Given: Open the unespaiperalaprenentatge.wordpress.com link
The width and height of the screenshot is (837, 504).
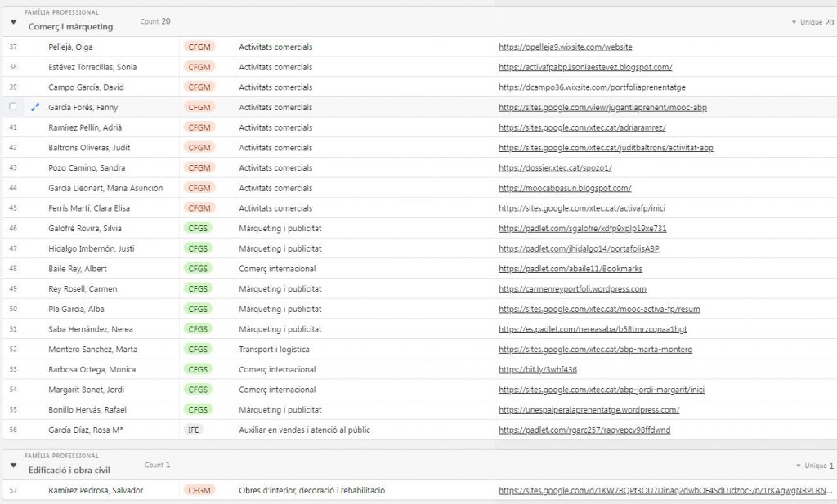Looking at the screenshot, I should 589,410.
